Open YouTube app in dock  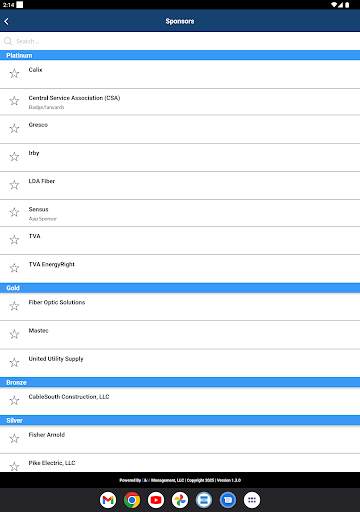pyautogui.click(x=156, y=500)
